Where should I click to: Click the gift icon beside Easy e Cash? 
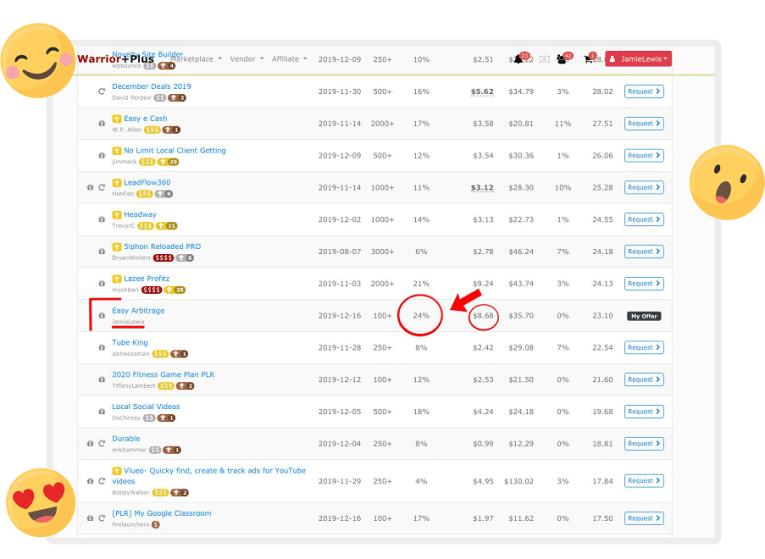tap(101, 123)
